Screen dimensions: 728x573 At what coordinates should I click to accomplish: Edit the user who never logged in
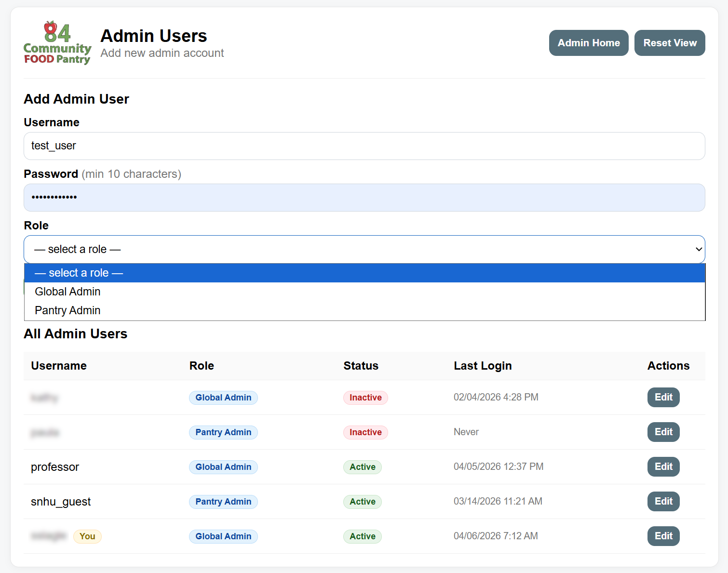tap(663, 432)
